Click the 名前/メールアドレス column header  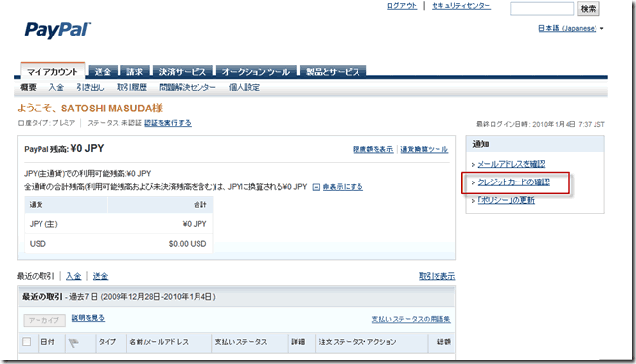[159, 342]
